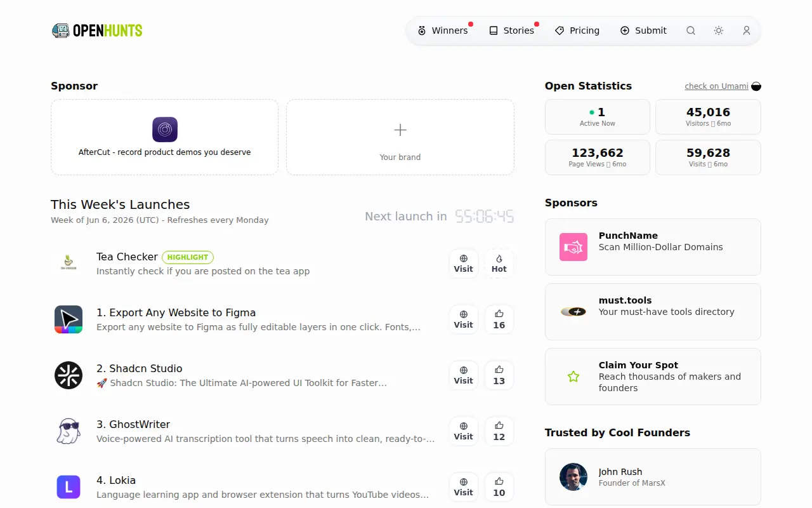812x508 pixels.
Task: Visit Export Any Website to Figma site
Action: 464,319
